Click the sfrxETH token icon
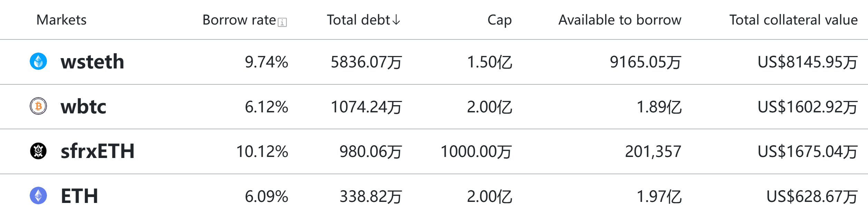Viewport: 868px width, 214px height. [x=38, y=151]
